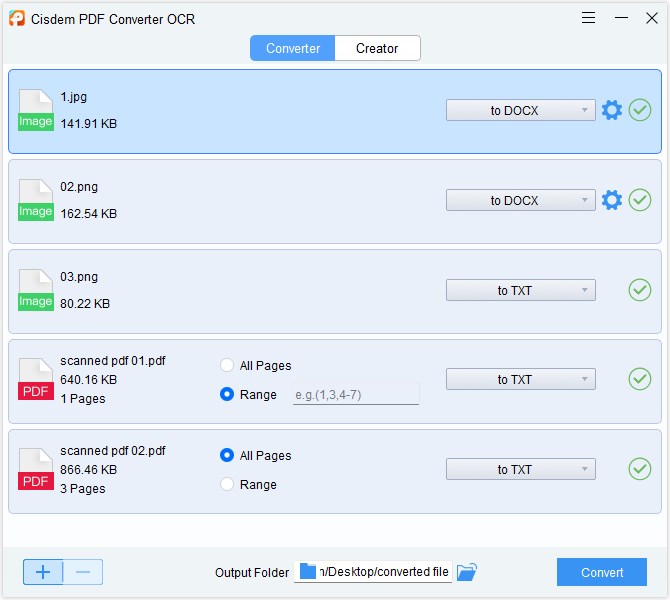Click PDF file icon of scanned pdf 02.pdf
670x600 pixels.
click(x=36, y=469)
